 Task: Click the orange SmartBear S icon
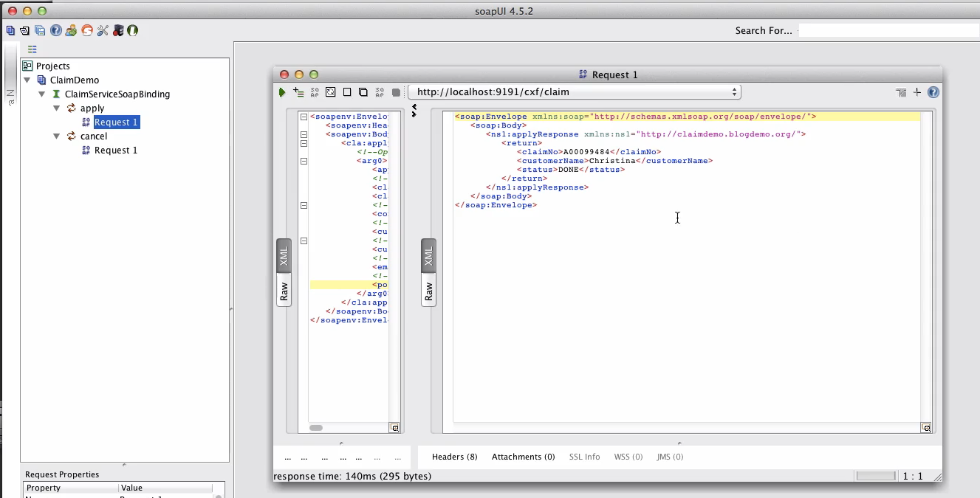pyautogui.click(x=86, y=30)
